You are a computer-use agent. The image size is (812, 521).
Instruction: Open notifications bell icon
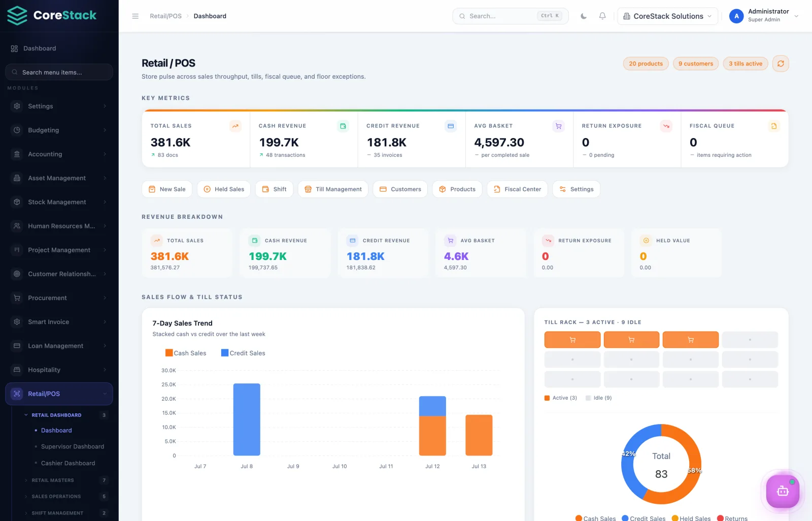[602, 16]
